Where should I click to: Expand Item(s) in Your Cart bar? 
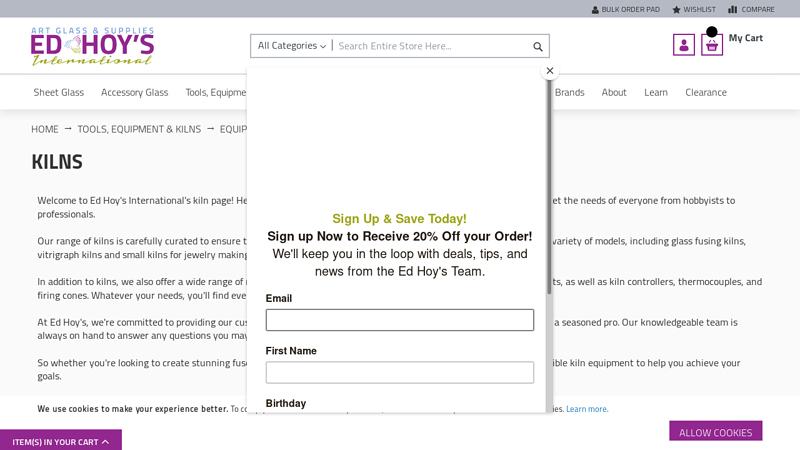60,441
